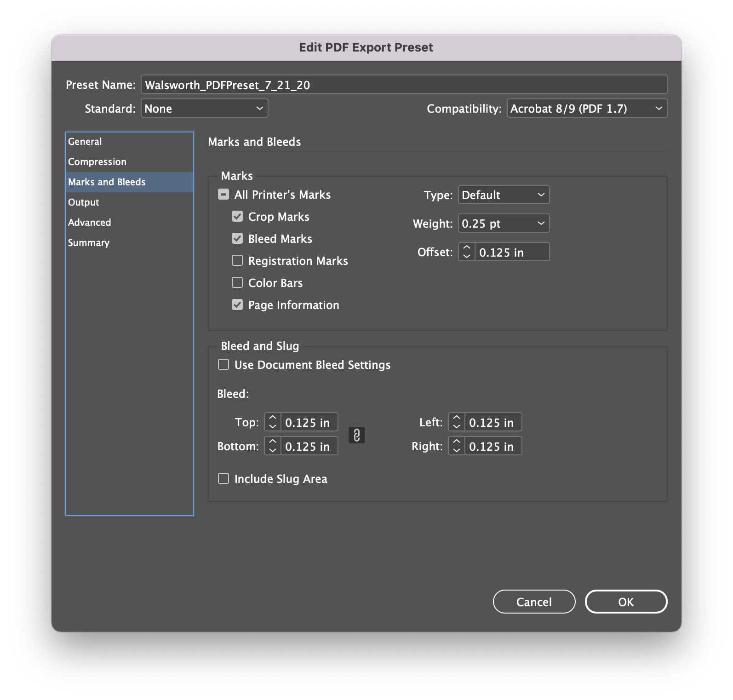733x700 pixels.
Task: Click in the Right bleed value field
Action: [x=493, y=446]
